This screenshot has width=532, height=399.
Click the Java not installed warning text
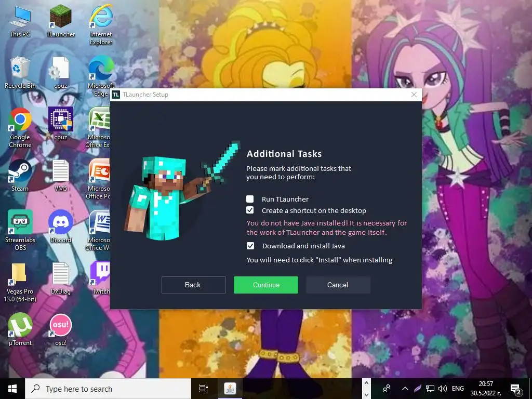[327, 228]
